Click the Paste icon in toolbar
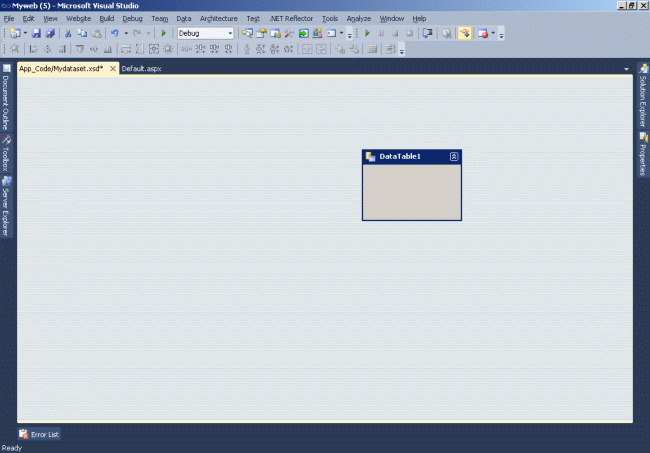Screen dimensions: 650x453 point(96,33)
